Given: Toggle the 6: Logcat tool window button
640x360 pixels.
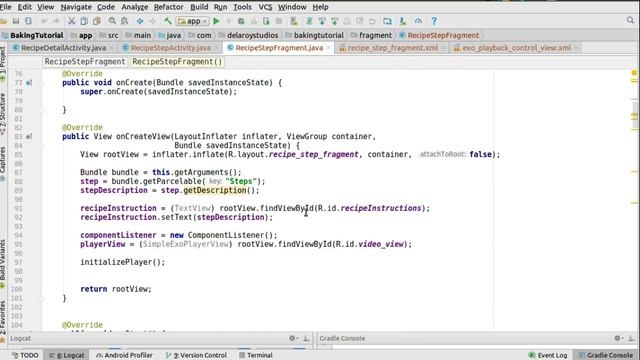Looking at the screenshot, I should tap(67, 355).
